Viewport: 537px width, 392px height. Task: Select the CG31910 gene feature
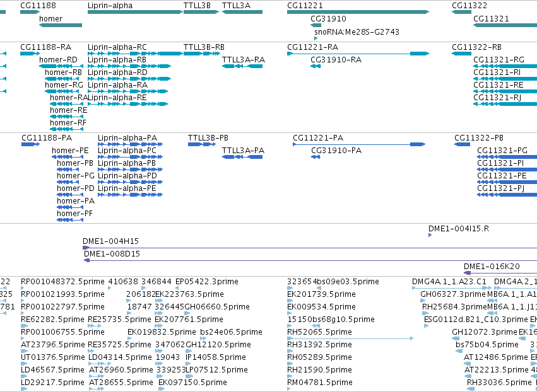click(316, 25)
